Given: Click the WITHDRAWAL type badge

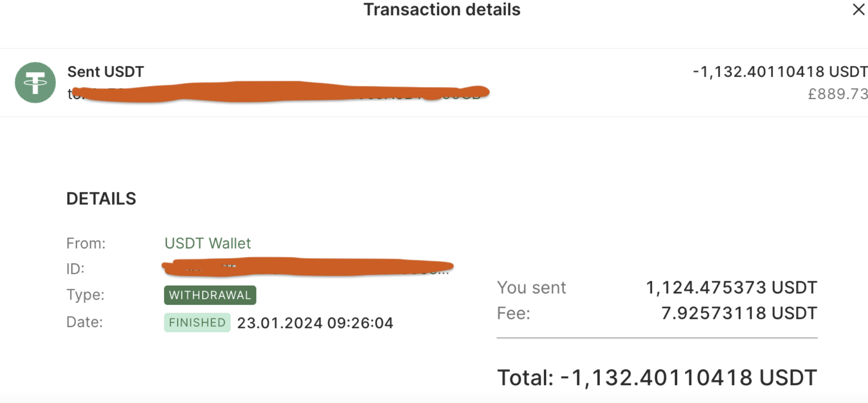Looking at the screenshot, I should pos(210,295).
